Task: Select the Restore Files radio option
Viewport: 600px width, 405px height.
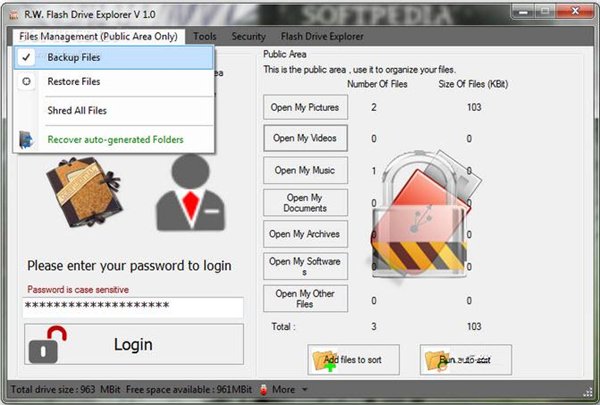Action: pyautogui.click(x=26, y=81)
